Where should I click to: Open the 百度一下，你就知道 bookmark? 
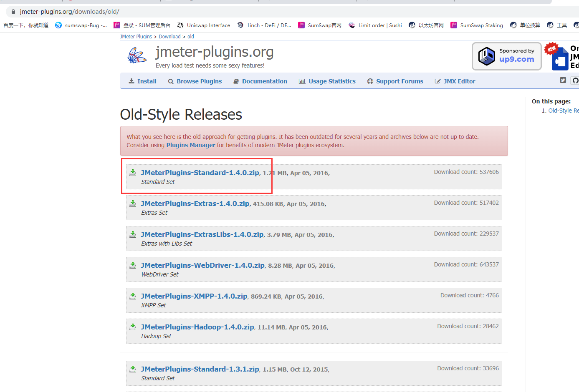tap(26, 25)
